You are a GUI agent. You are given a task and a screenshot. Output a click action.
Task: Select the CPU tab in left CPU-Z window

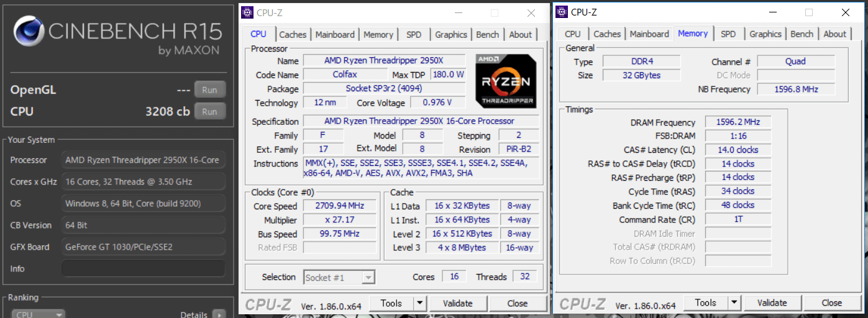click(258, 34)
